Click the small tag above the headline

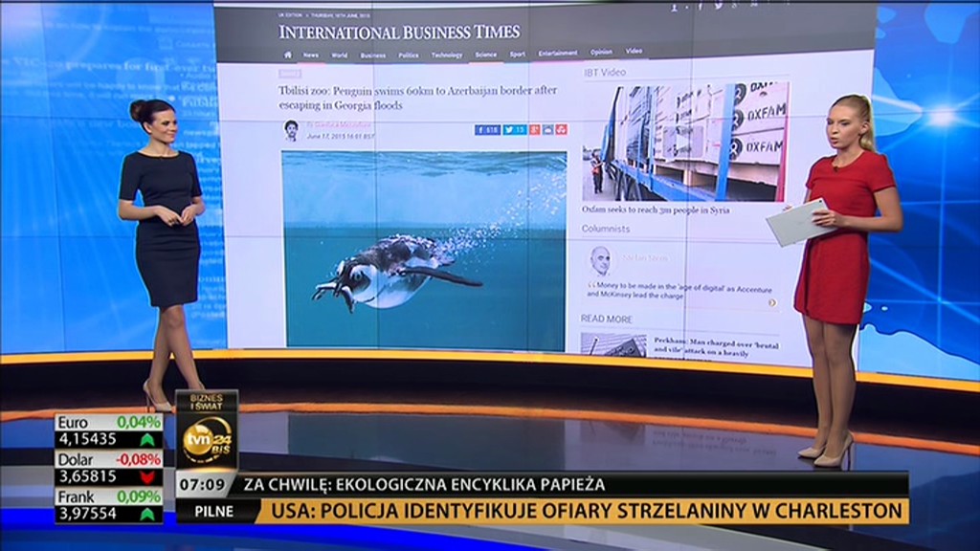289,75
